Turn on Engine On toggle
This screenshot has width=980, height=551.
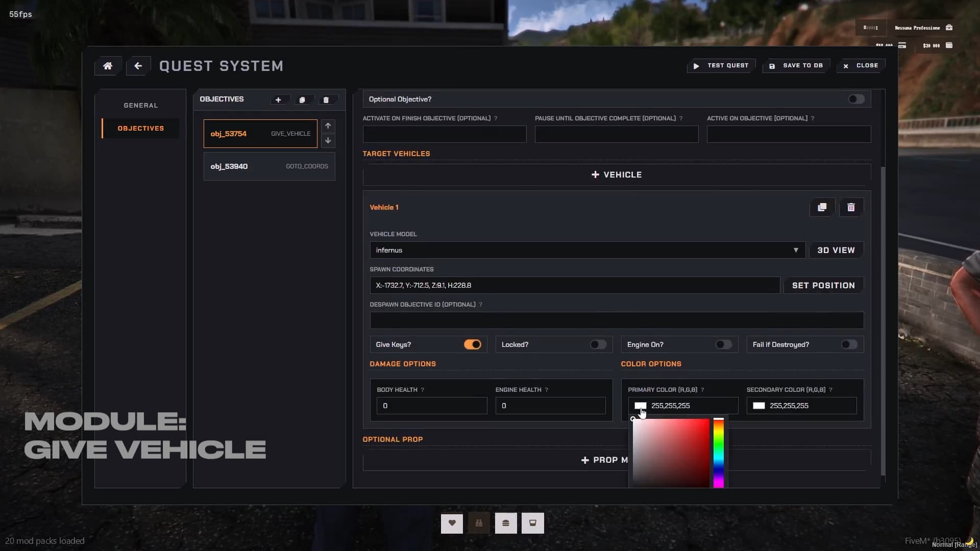[723, 344]
